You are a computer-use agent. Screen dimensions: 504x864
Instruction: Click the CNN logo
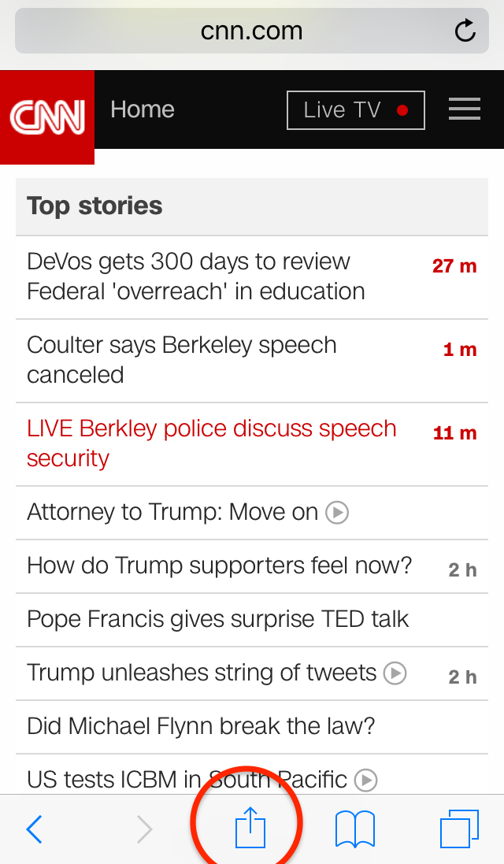47,117
